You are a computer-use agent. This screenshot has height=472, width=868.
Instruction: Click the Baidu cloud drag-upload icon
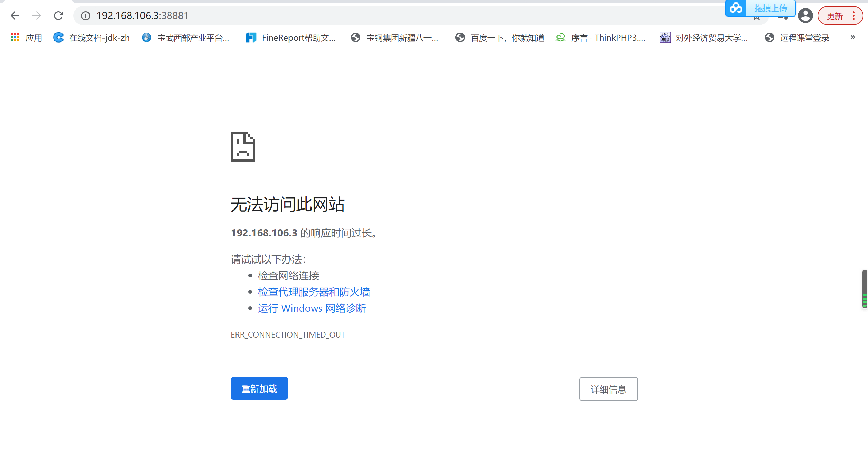click(x=736, y=8)
